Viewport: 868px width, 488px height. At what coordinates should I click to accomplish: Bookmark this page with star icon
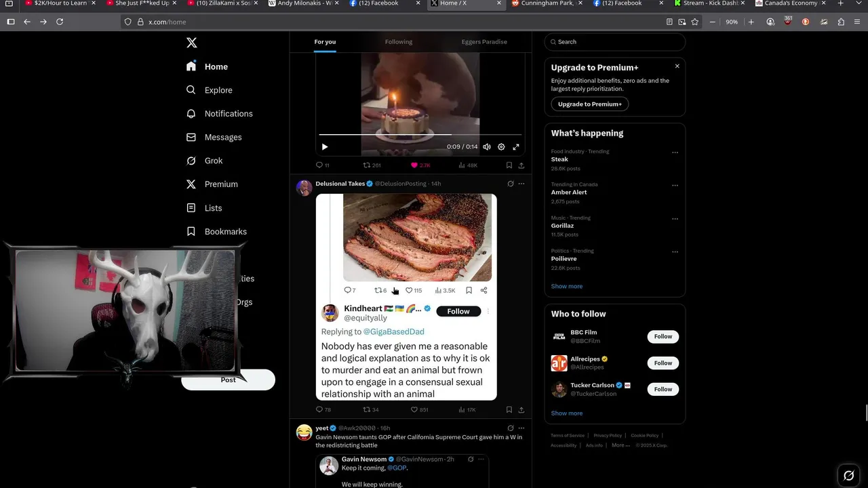coord(695,22)
